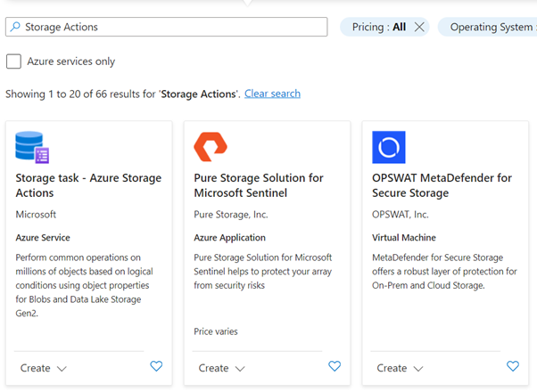Screen dimensions: 537x392
Task: Click the MetaDefender On-Prem and Cloud description
Action: 444,271
